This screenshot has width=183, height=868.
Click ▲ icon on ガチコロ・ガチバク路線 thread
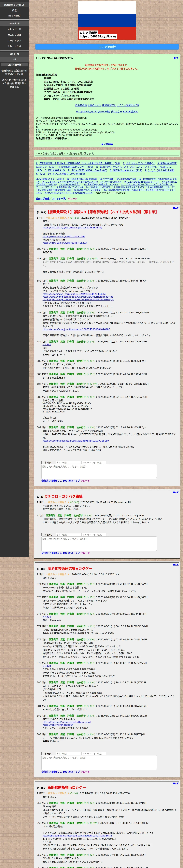tap(176, 492)
